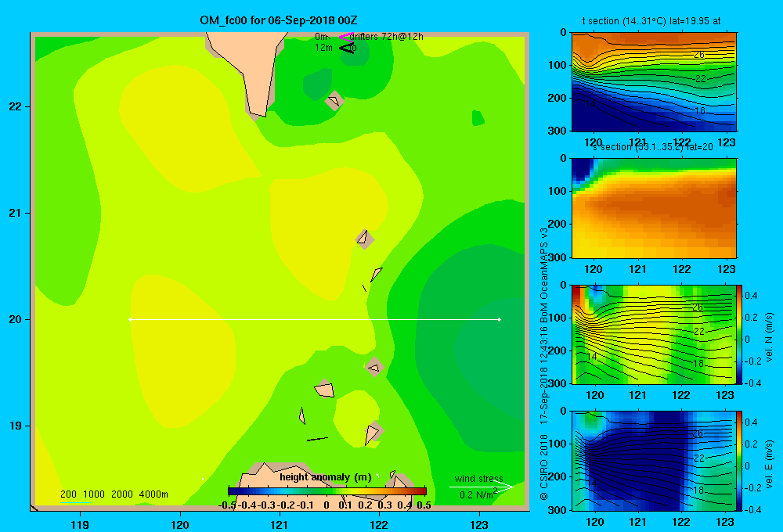Click the 'height anomaly (m)' label

[x=326, y=477]
